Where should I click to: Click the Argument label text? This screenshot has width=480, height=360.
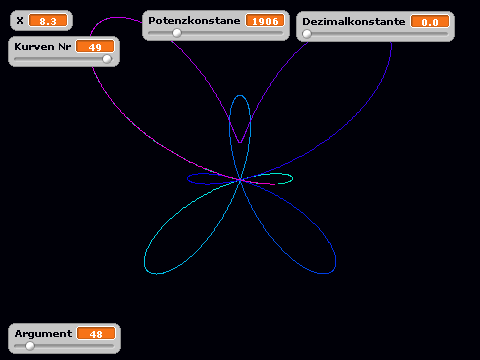[x=43, y=334]
